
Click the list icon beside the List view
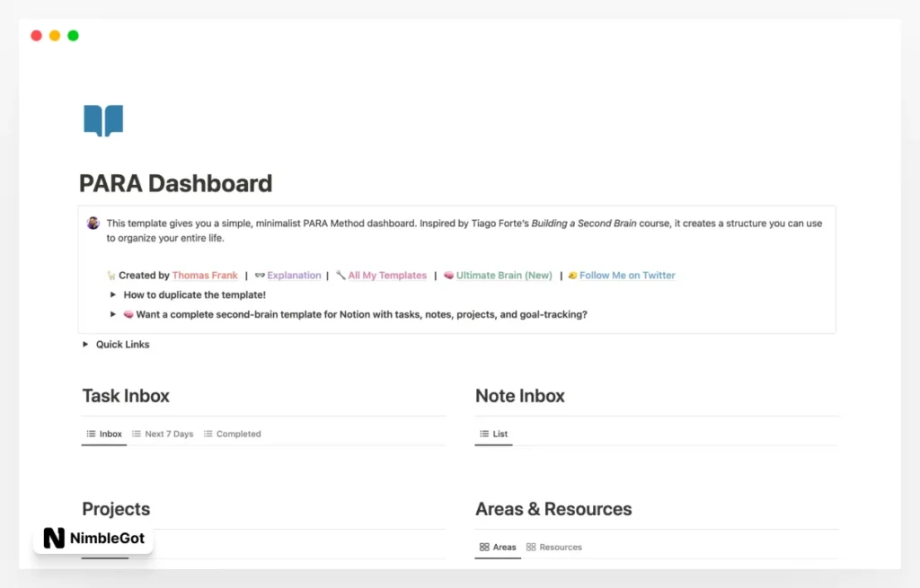tap(482, 434)
